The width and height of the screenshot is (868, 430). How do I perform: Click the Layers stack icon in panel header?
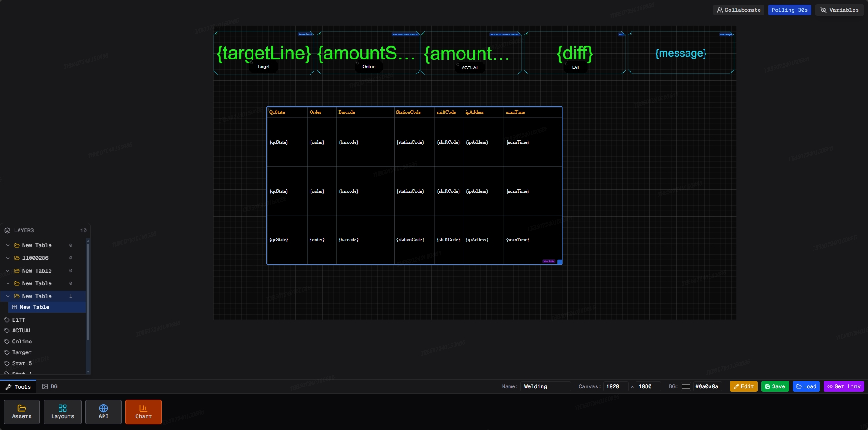7,230
